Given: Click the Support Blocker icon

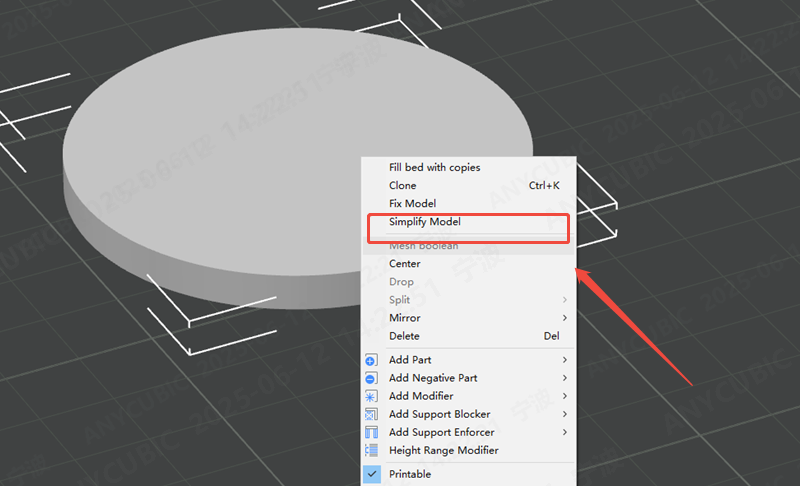Looking at the screenshot, I should tap(371, 415).
